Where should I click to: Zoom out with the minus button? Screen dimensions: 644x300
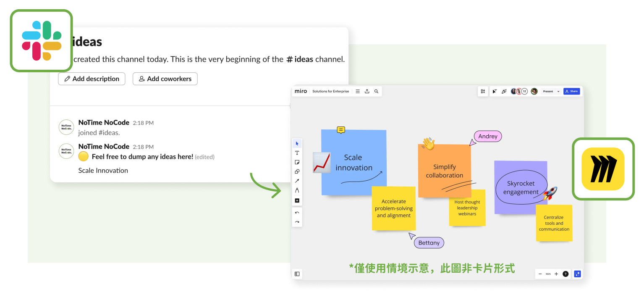[x=540, y=274]
